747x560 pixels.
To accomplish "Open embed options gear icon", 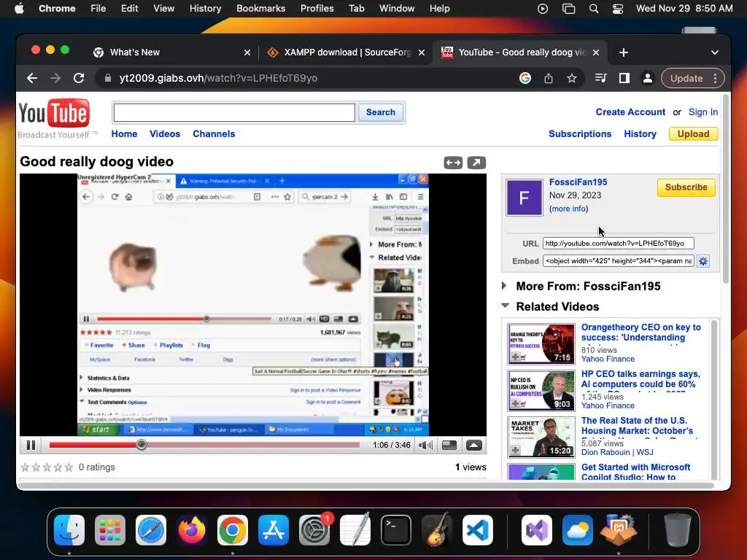I will click(703, 261).
